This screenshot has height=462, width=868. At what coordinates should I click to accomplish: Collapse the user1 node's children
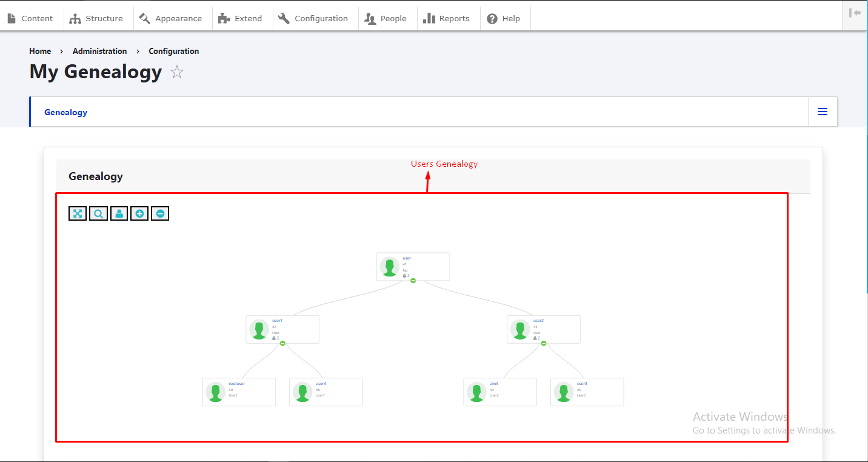pos(282,343)
